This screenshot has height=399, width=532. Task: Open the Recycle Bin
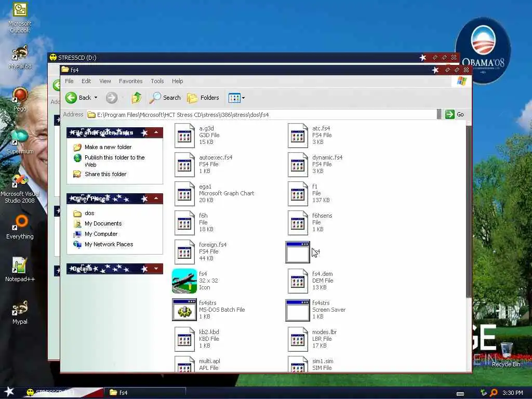pos(506,354)
